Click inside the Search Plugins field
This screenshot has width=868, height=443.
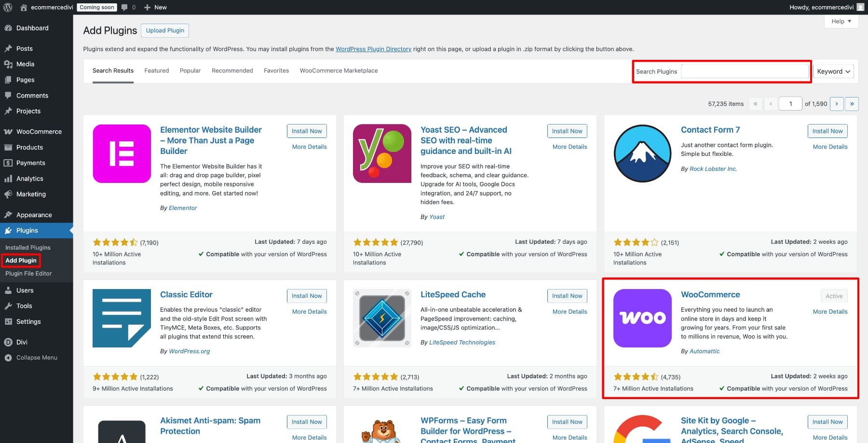745,71
